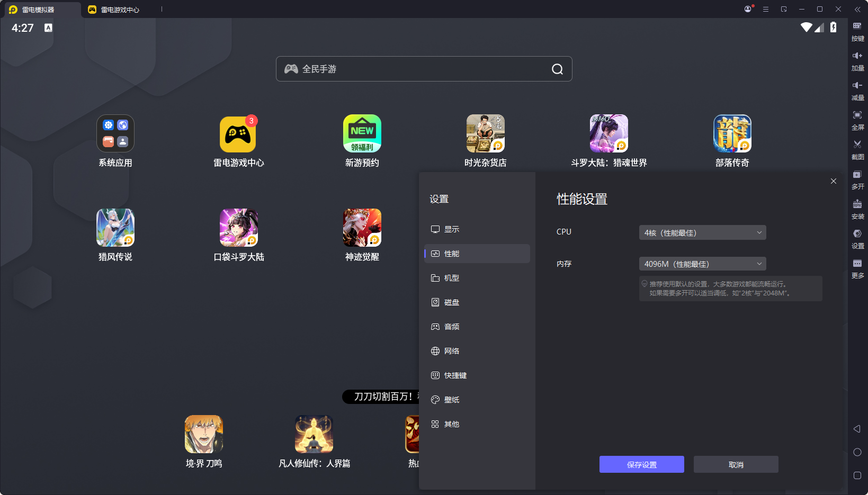Viewport: 868px width, 495px height.
Task: Tap the Android back triangle button
Action: pyautogui.click(x=857, y=429)
